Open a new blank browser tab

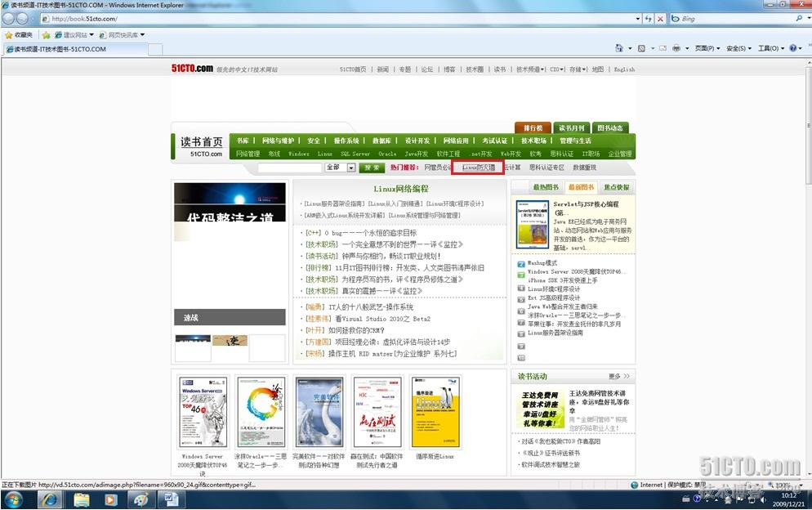[x=155, y=49]
